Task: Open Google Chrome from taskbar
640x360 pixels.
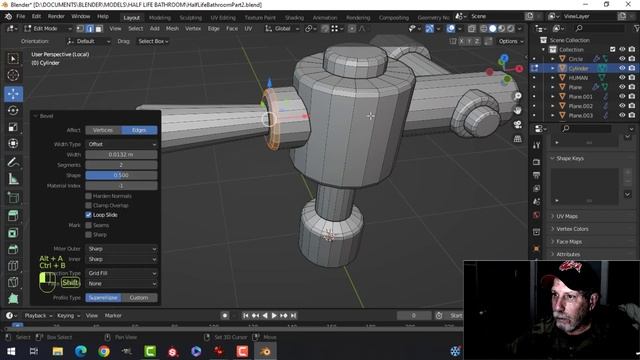Action: point(104,351)
